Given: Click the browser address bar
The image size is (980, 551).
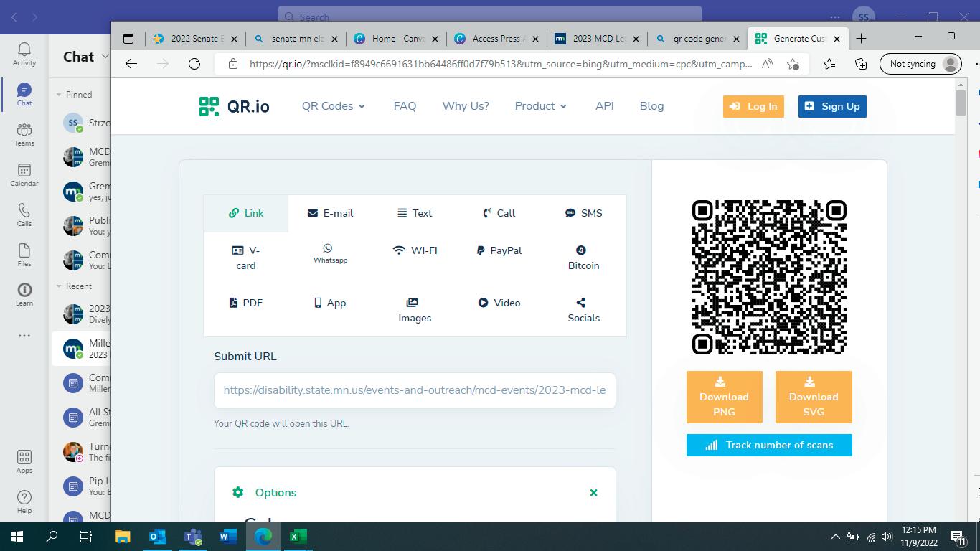Looking at the screenshot, I should pos(501,64).
